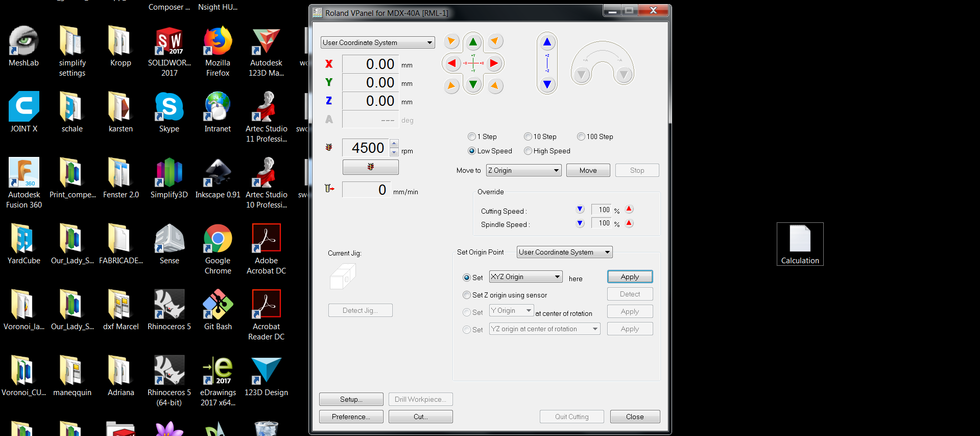The width and height of the screenshot is (980, 436).
Task: Launch SOLIDWORKS 2017 from desktop
Action: pos(170,52)
